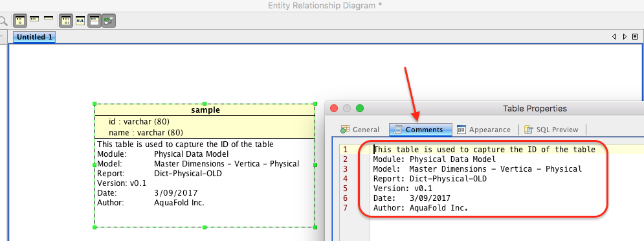This screenshot has height=241, width=644.
Task: Click the Version: v0.1 line in editor
Action: (x=403, y=189)
